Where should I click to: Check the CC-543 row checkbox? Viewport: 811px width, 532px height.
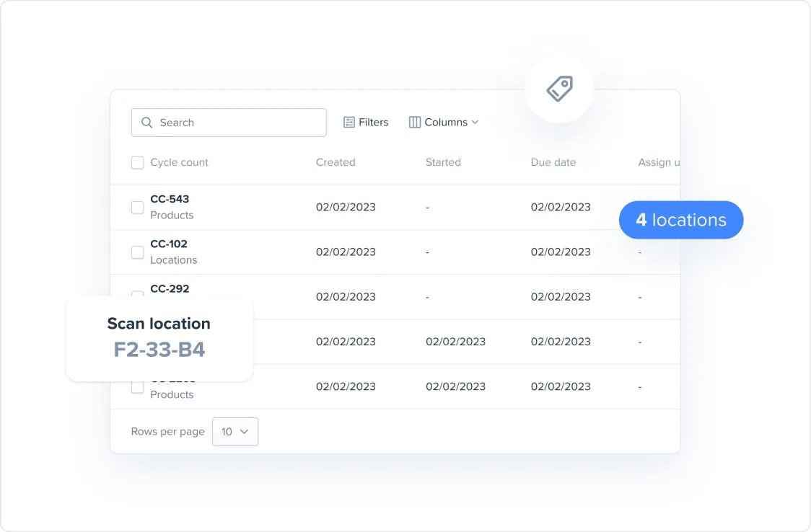tap(137, 207)
